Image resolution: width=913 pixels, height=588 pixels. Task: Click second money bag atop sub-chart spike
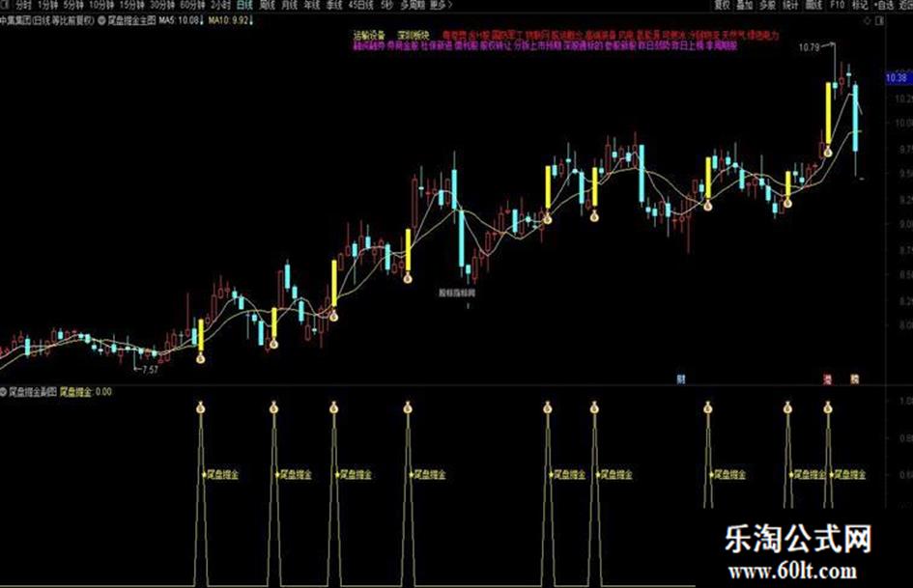[x=273, y=407]
